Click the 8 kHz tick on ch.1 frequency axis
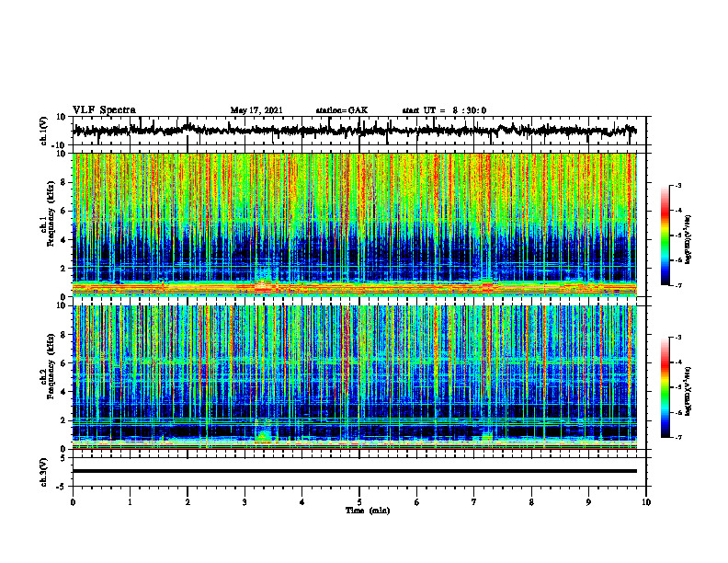Viewport: 728px width, 563px height. coord(63,182)
